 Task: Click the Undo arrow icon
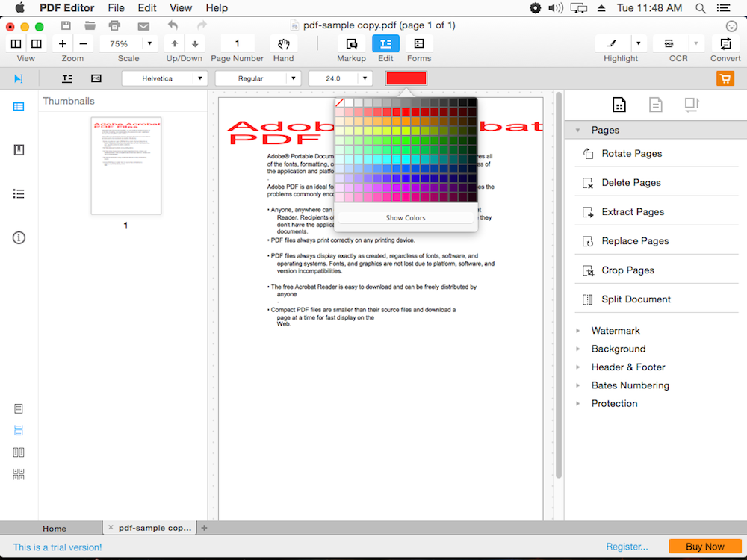pyautogui.click(x=173, y=25)
